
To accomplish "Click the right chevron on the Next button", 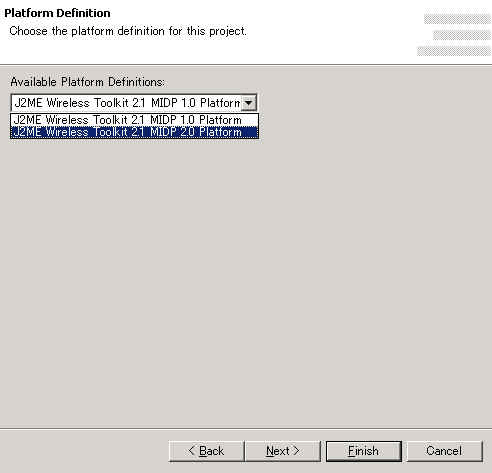I will click(296, 451).
